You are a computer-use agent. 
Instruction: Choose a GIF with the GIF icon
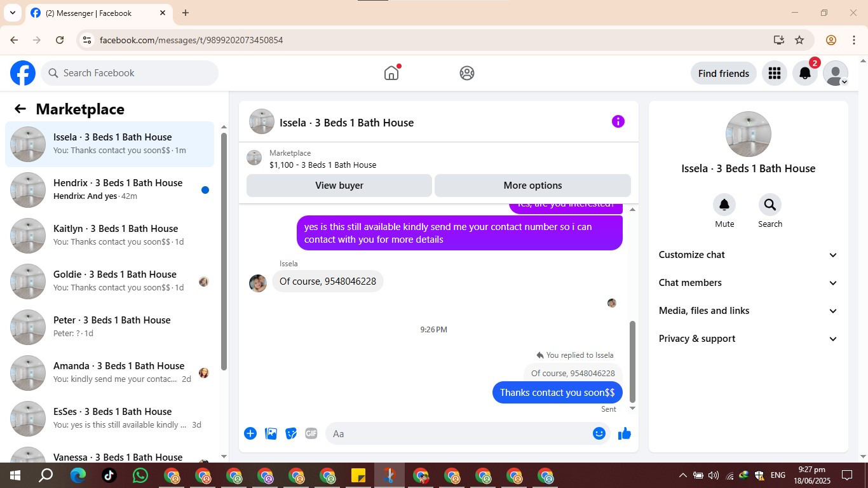[x=311, y=433]
